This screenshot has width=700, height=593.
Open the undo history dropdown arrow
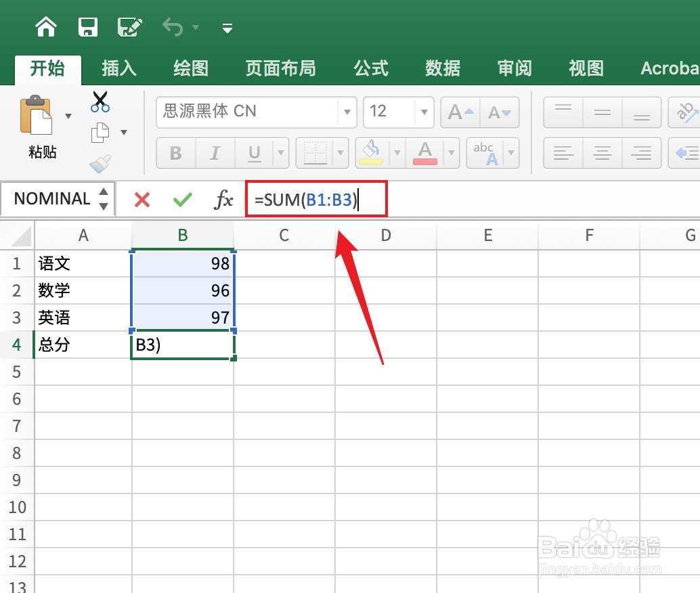196,28
